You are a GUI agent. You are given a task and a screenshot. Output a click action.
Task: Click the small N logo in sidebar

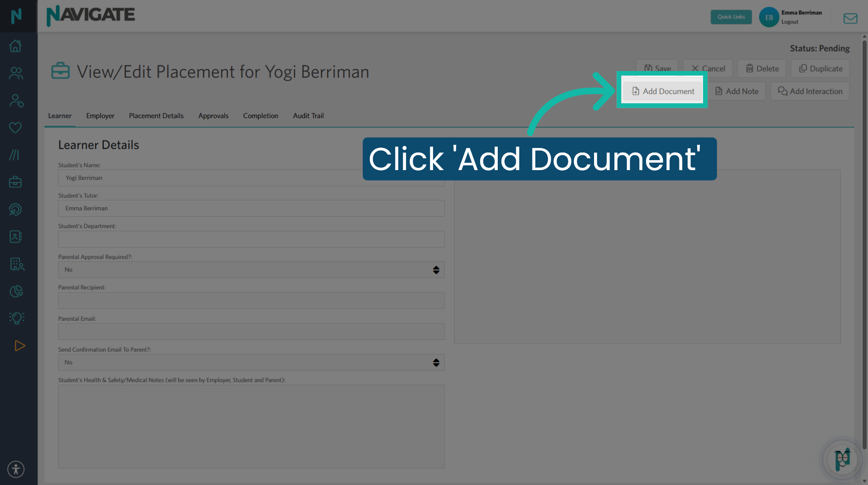16,16
